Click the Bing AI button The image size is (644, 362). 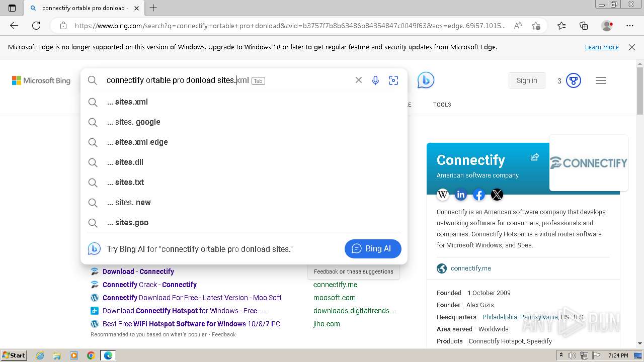tap(373, 248)
